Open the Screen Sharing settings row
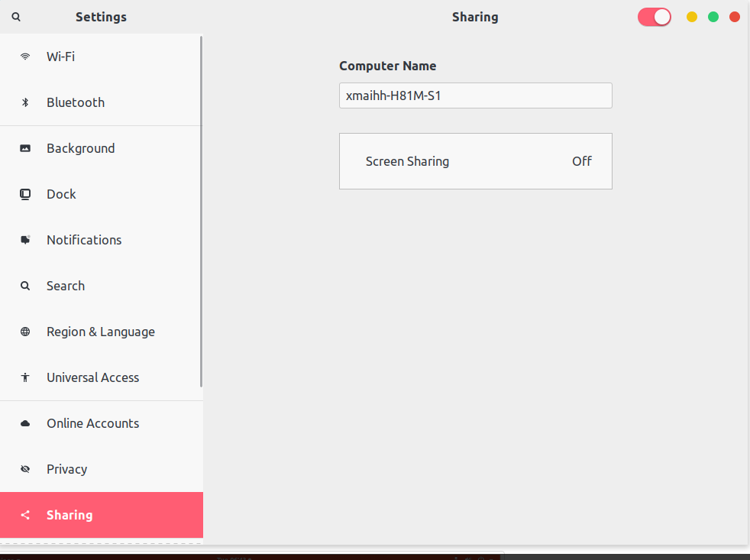The height and width of the screenshot is (560, 750). tap(475, 161)
